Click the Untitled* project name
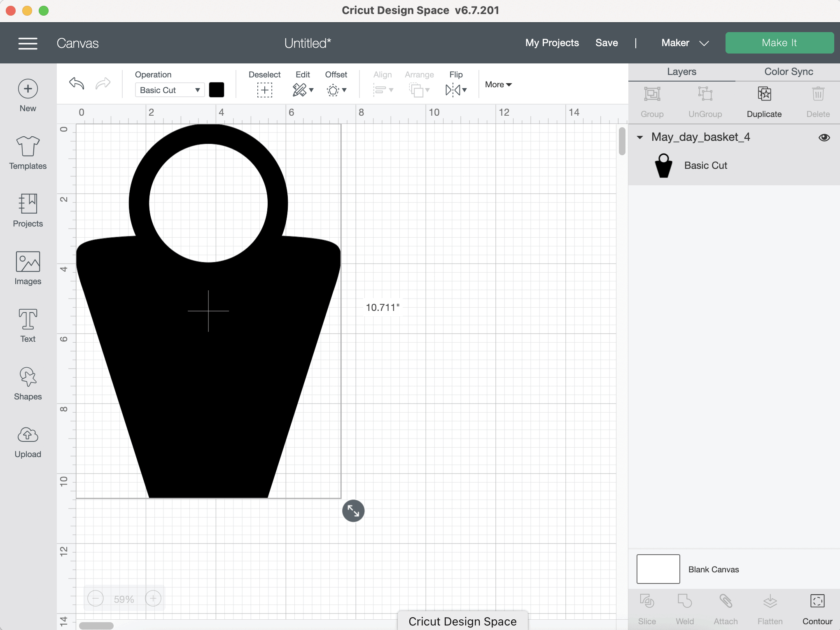The width and height of the screenshot is (840, 630). (308, 43)
